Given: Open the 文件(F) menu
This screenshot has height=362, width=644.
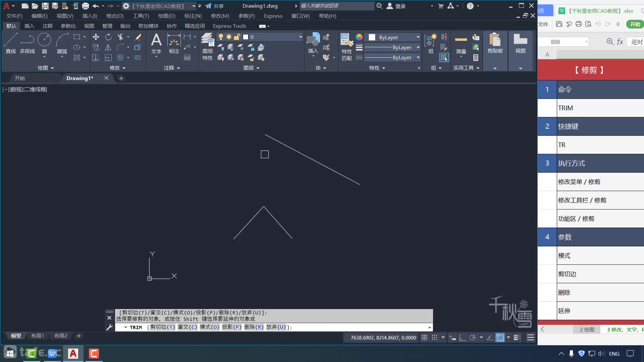Looking at the screenshot, I should point(14,16).
